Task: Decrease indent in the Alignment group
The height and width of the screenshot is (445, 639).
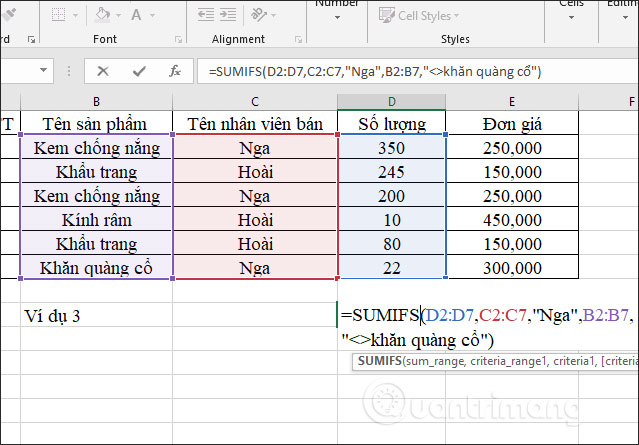Action: [x=206, y=15]
